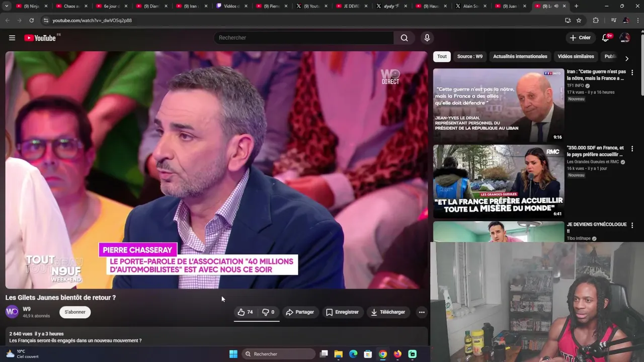Switch to the Alain So browser tab

(x=470, y=6)
